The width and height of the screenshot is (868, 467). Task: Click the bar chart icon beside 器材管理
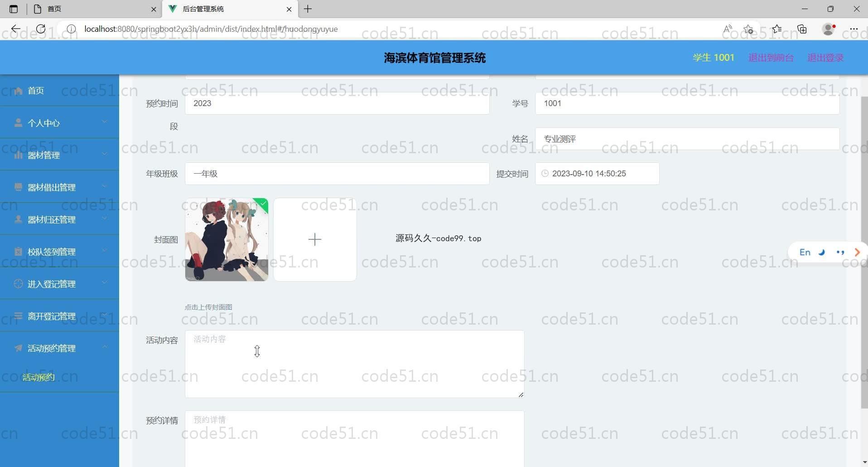pos(19,155)
